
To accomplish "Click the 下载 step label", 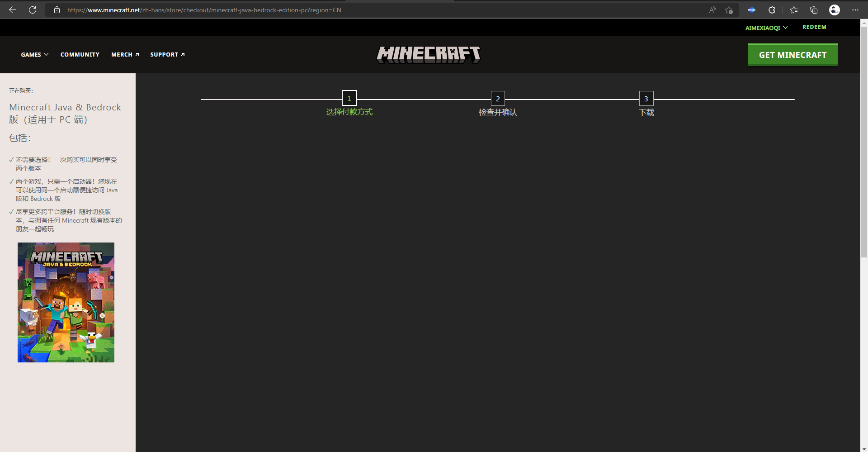I will [646, 112].
